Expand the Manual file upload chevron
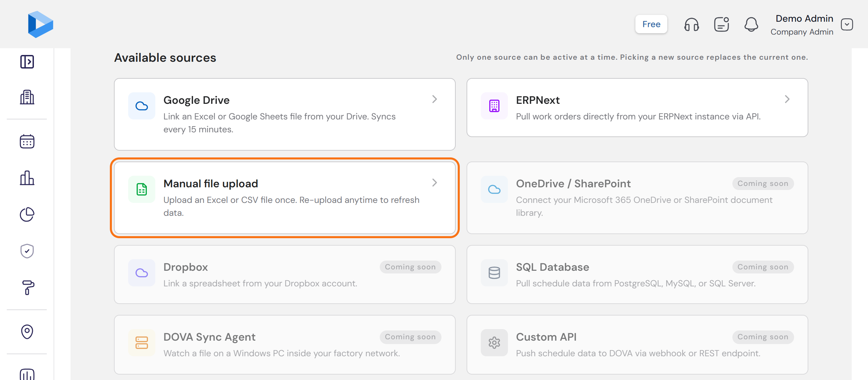This screenshot has height=380, width=868. (435, 183)
